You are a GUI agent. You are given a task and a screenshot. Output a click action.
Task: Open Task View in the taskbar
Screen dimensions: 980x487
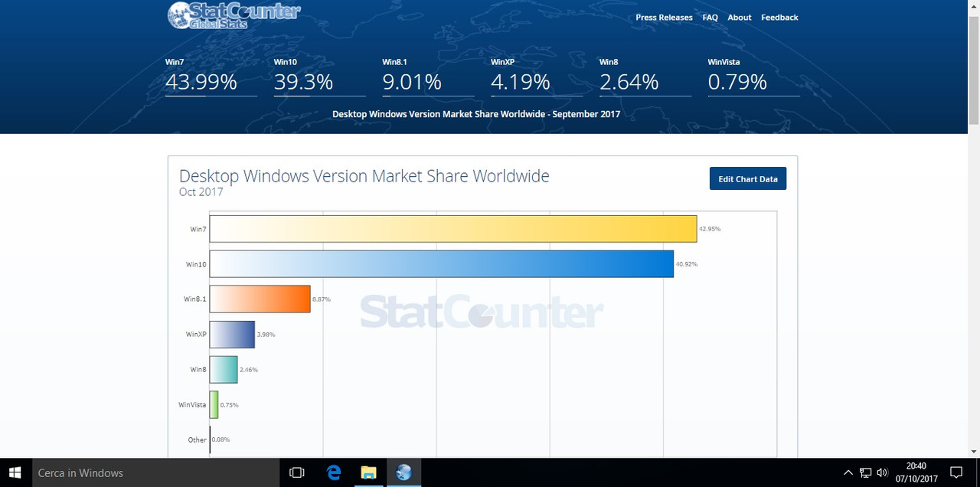coord(297,472)
